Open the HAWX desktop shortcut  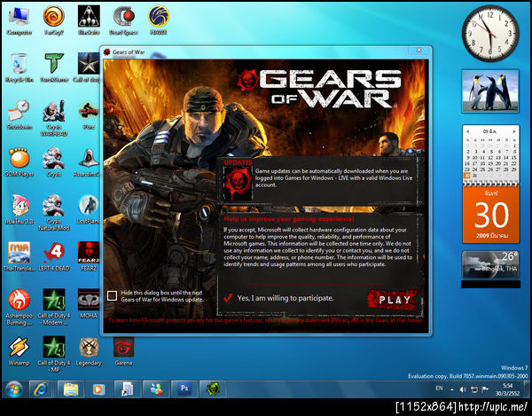(159, 20)
